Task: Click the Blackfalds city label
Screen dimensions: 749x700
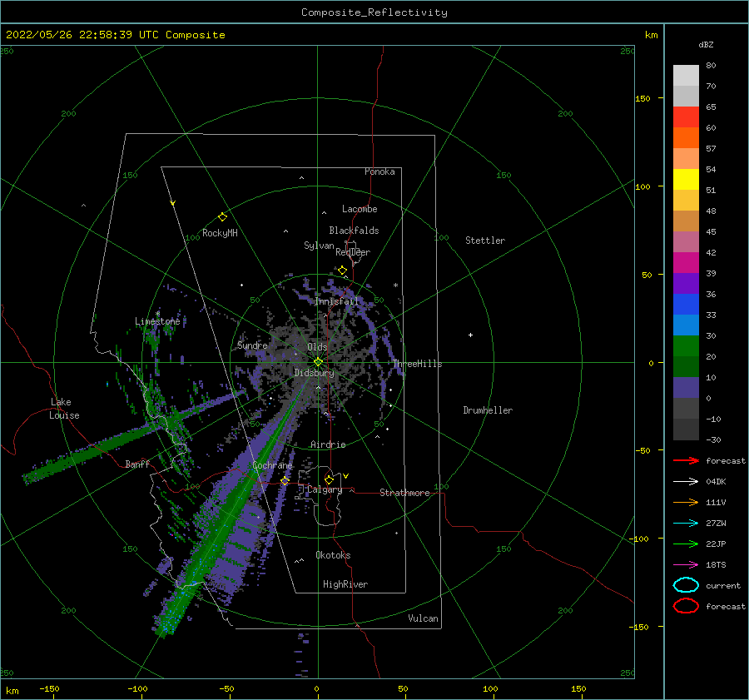Action: pyautogui.click(x=354, y=231)
